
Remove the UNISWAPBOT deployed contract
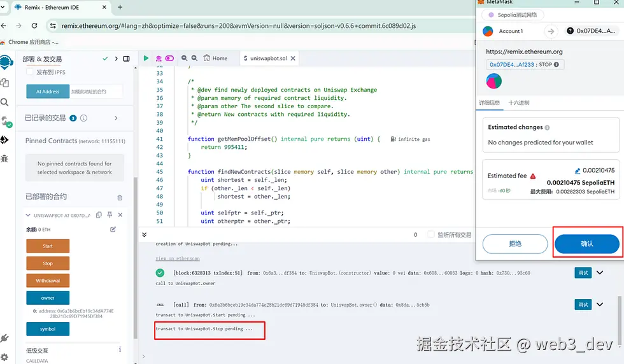click(x=120, y=215)
